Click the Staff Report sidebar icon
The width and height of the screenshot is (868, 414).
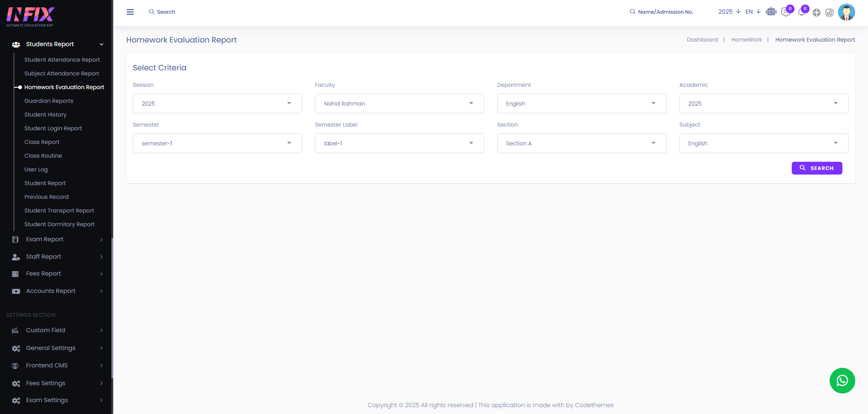point(16,257)
